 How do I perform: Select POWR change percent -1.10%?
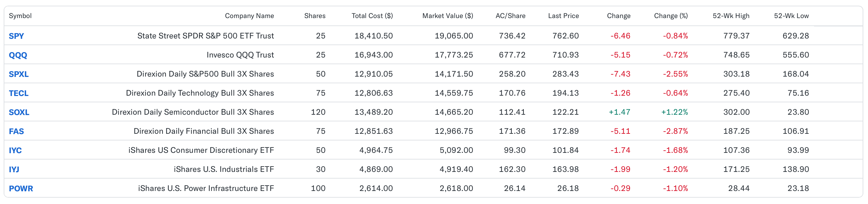pos(675,188)
